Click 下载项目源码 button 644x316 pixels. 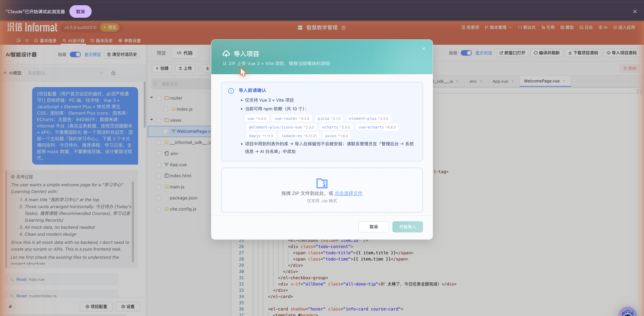(x=583, y=53)
